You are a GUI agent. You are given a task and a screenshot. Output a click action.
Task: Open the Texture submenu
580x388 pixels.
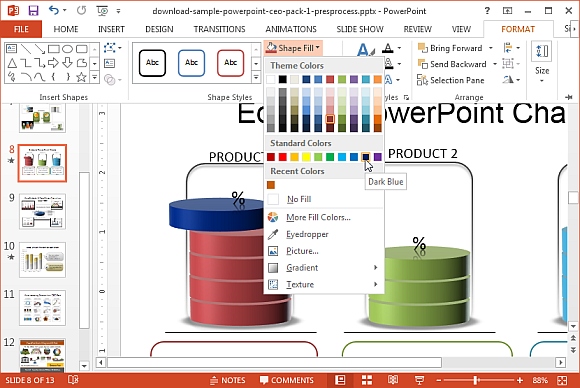click(x=324, y=284)
